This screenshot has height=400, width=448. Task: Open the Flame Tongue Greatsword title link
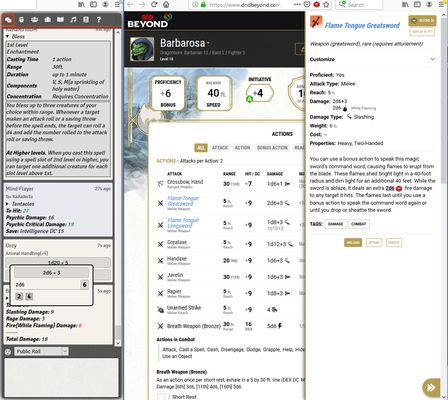pyautogui.click(x=362, y=25)
